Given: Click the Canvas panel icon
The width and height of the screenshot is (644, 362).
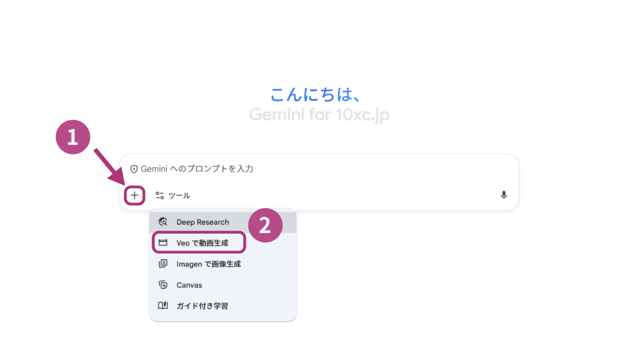Looking at the screenshot, I should (163, 285).
